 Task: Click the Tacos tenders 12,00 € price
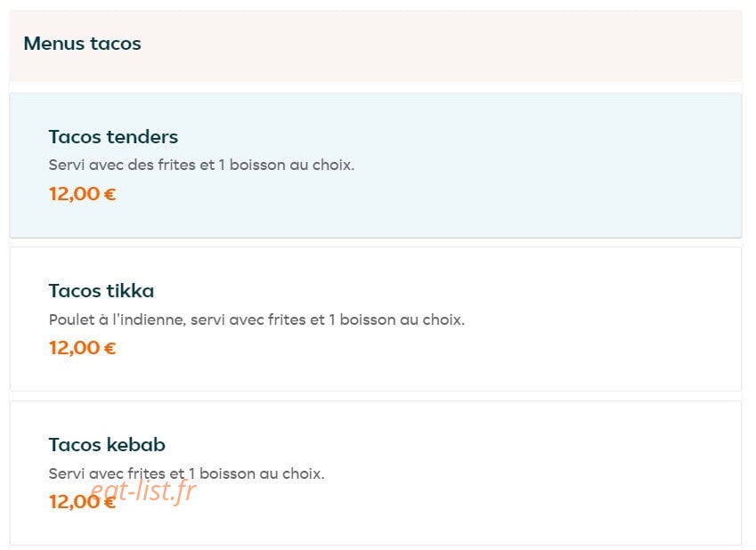pyautogui.click(x=83, y=194)
